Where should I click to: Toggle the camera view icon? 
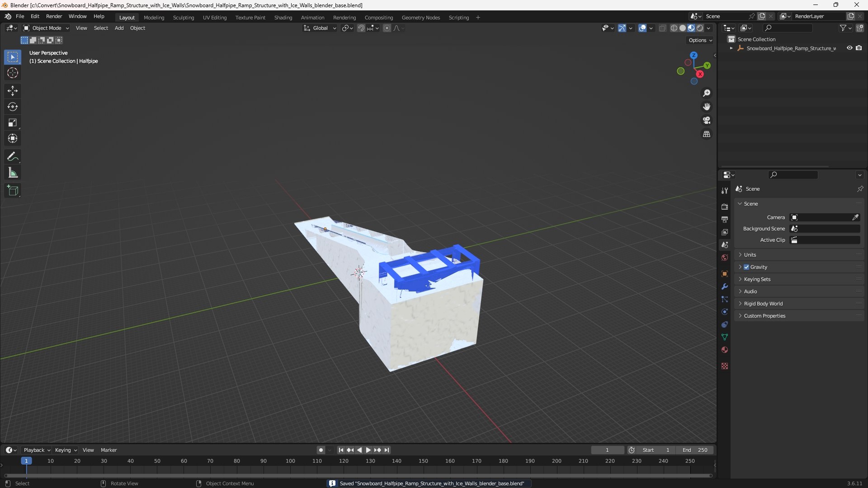tap(707, 120)
